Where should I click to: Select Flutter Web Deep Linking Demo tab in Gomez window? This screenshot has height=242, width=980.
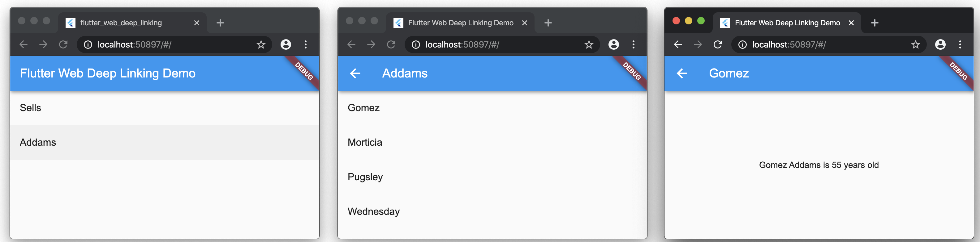pyautogui.click(x=787, y=23)
